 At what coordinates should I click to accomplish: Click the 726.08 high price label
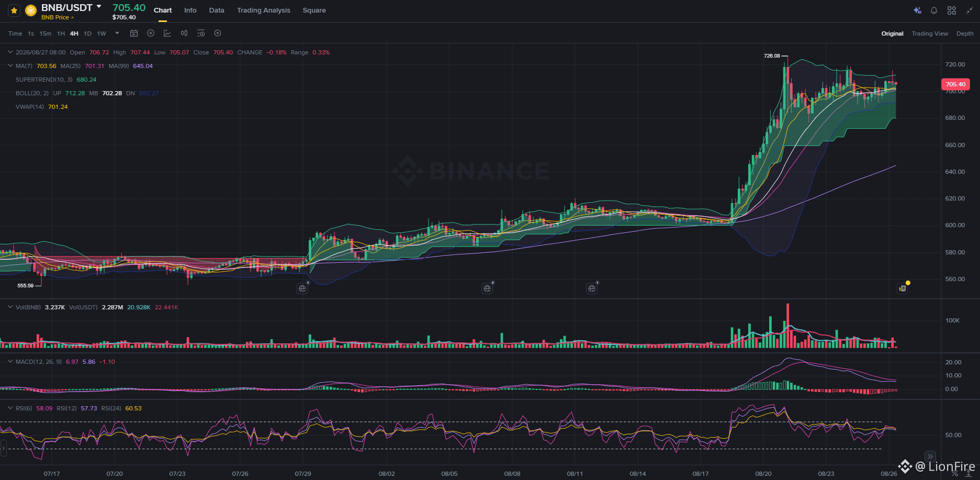pyautogui.click(x=772, y=56)
